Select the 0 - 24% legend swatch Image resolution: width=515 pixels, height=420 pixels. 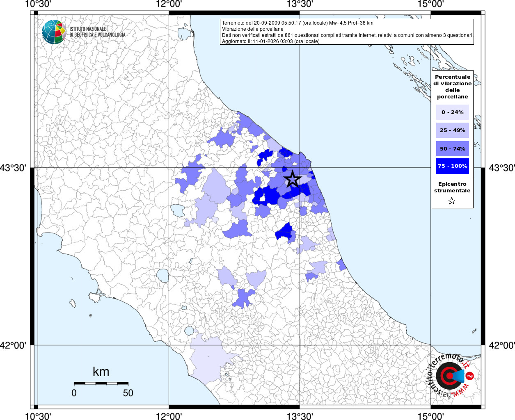click(x=452, y=112)
